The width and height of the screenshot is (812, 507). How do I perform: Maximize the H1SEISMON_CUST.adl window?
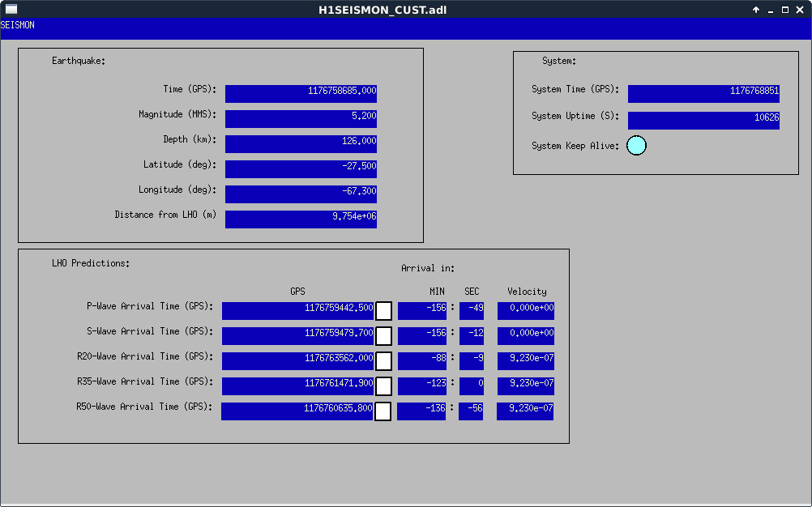point(784,10)
